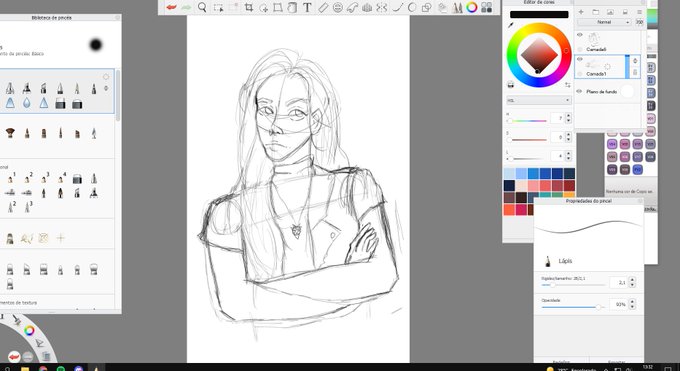Click the brush library scrollbar
Viewport: 680px width, 371px height.
coord(117,95)
